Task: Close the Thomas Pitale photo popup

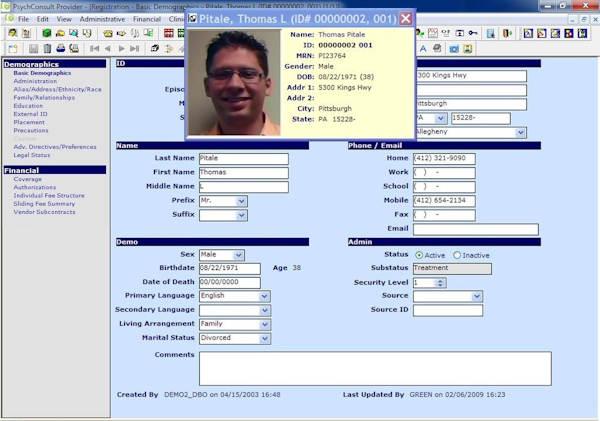Action: click(x=406, y=18)
